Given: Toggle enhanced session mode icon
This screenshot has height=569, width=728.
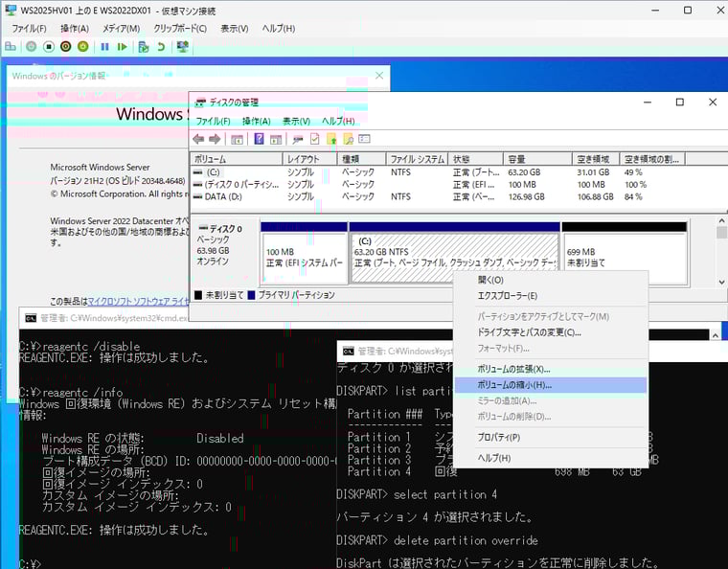Looking at the screenshot, I should pyautogui.click(x=182, y=46).
